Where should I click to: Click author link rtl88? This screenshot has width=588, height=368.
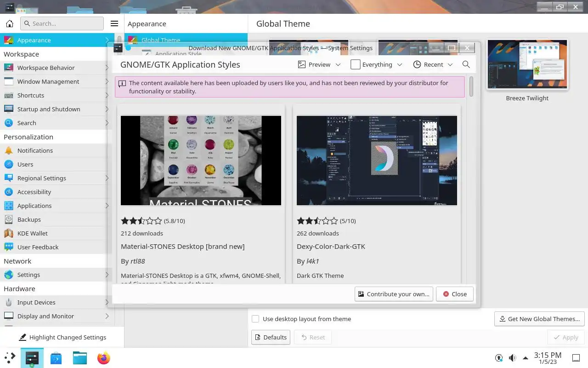137,261
